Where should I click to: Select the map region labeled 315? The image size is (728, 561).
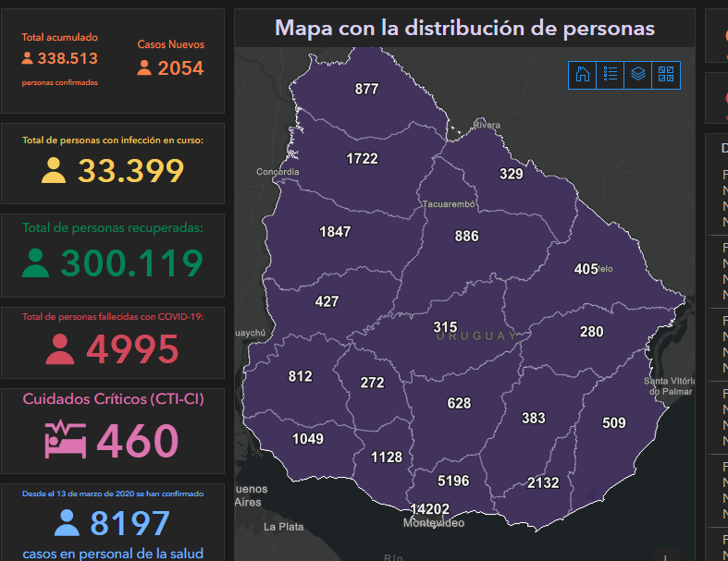click(x=445, y=327)
